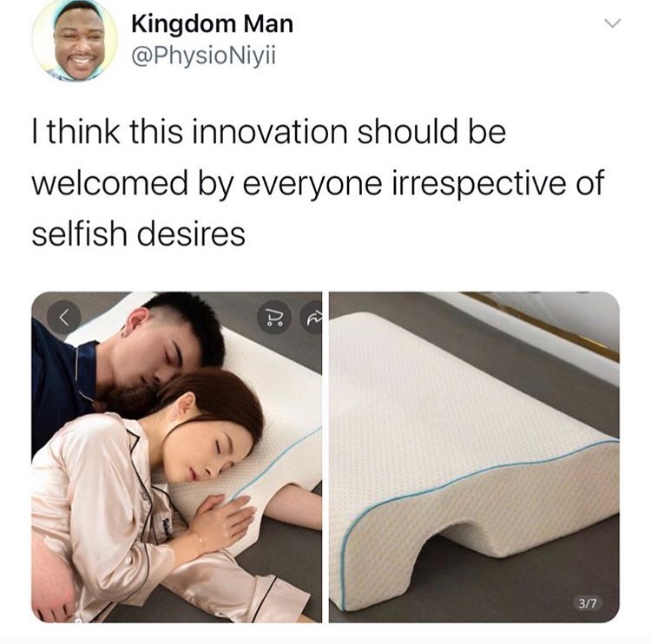Tap the 3/7 image counter badge
651x644 pixels.
tap(588, 603)
